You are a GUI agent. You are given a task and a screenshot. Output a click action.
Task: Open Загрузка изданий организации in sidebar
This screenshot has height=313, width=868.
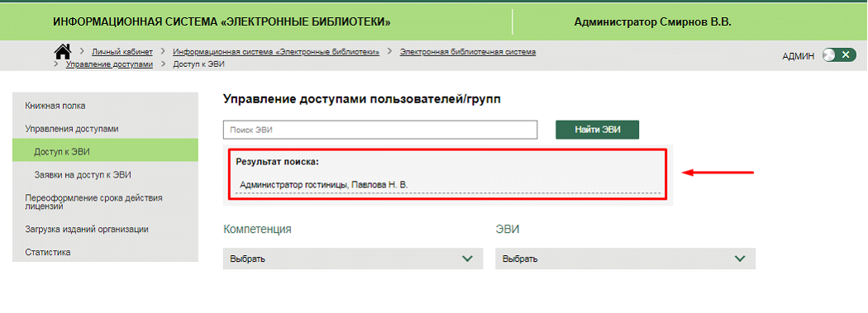pyautogui.click(x=105, y=229)
